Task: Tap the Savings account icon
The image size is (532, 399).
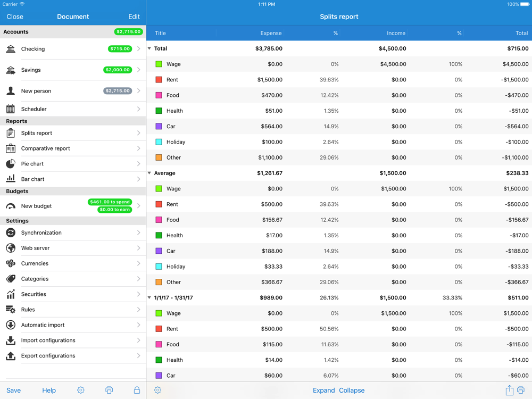Action: [11, 70]
